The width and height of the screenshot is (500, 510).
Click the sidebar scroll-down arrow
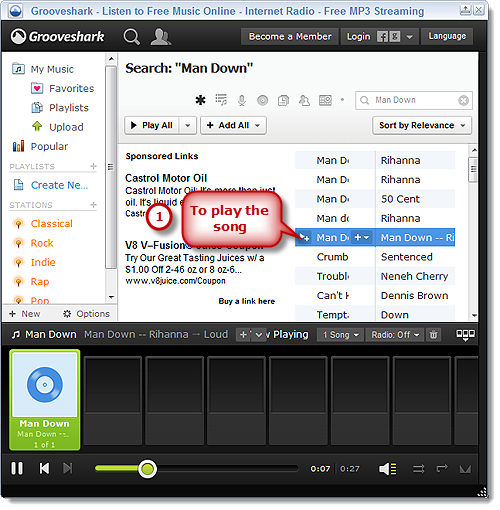[x=111, y=297]
